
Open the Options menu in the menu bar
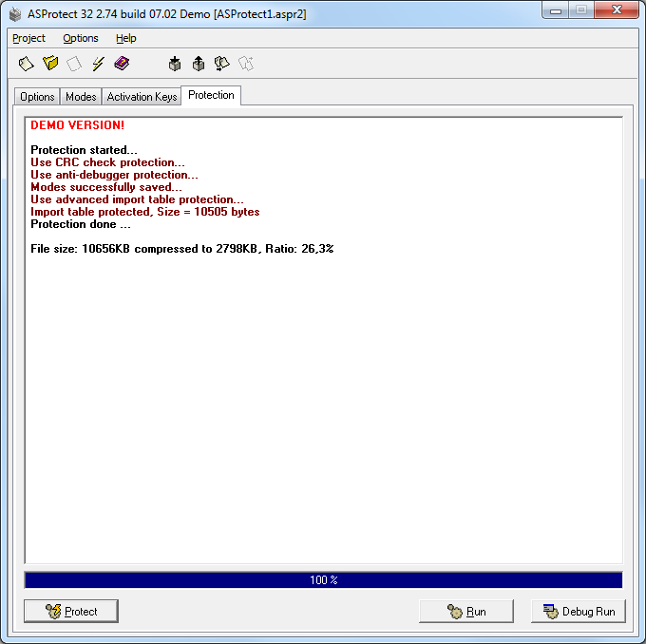point(81,38)
